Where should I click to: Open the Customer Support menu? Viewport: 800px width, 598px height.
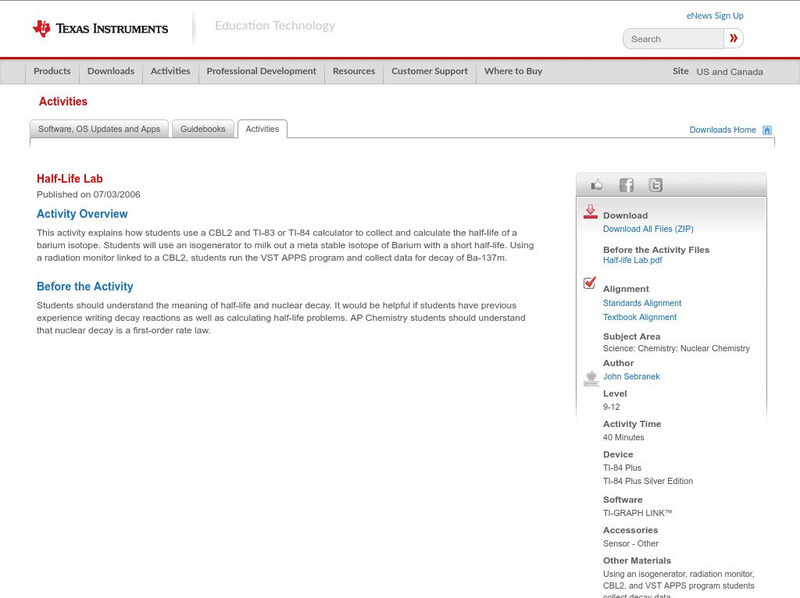point(430,71)
